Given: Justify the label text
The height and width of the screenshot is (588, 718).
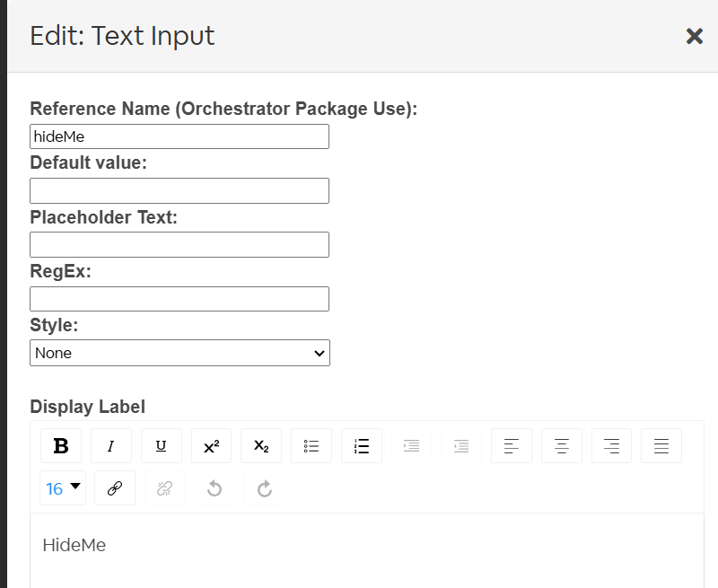Looking at the screenshot, I should [x=661, y=446].
